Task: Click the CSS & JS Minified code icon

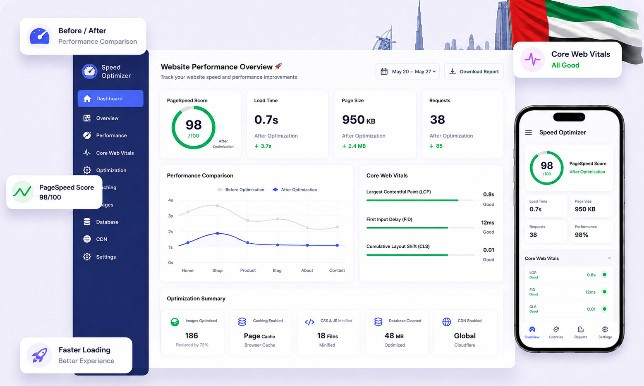Action: click(309, 322)
